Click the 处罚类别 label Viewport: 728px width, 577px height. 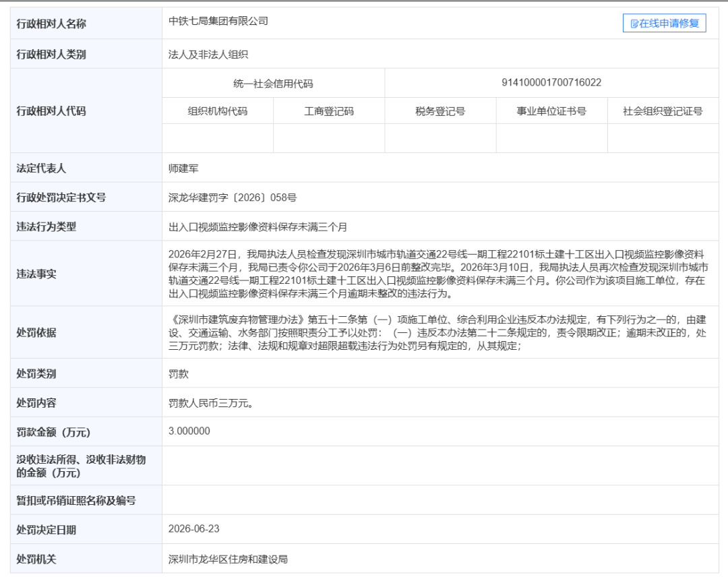coord(36,373)
